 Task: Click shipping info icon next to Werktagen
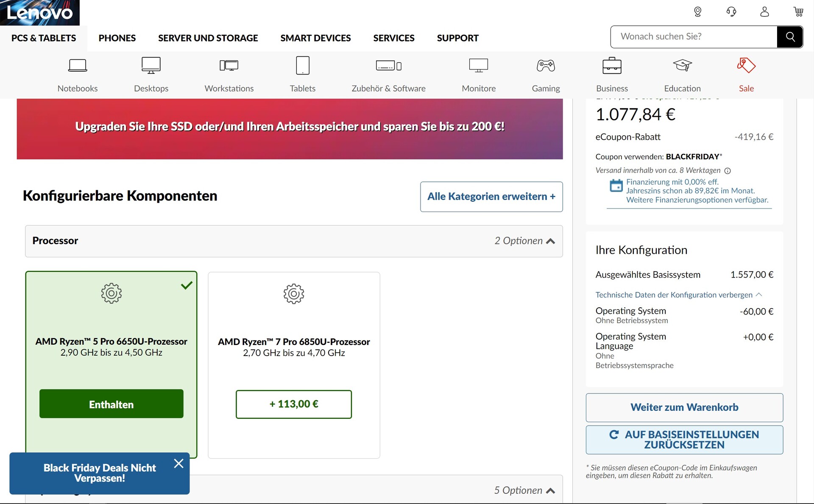pos(728,171)
